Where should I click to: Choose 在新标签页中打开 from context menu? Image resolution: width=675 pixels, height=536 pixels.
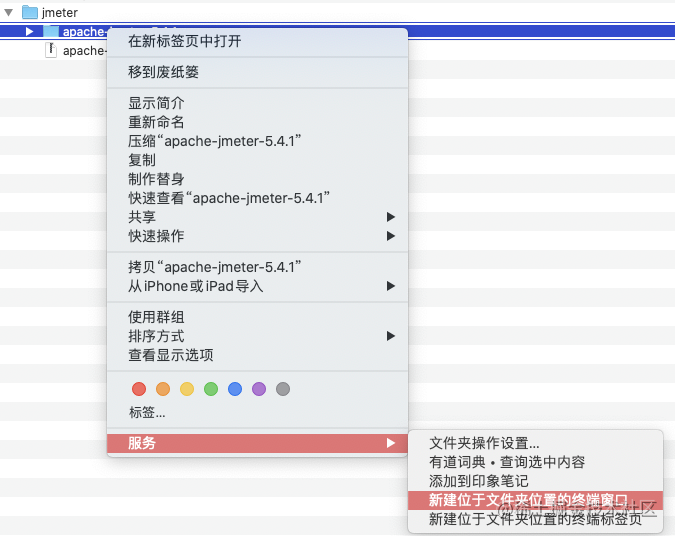point(257,41)
